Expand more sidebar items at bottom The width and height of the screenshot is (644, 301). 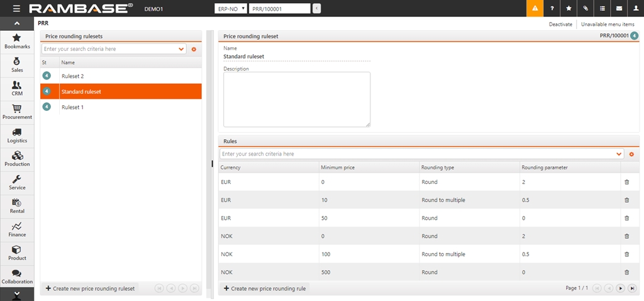(17, 295)
